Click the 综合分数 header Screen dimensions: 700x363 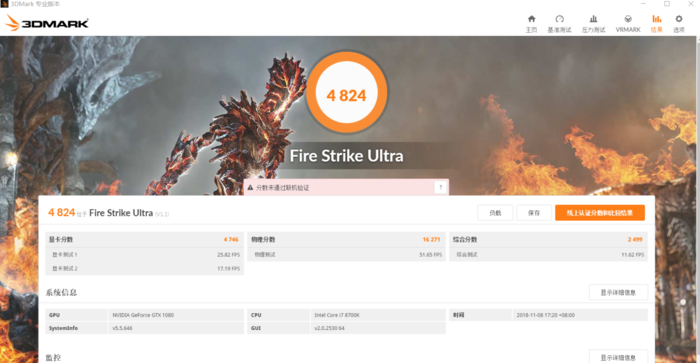[x=465, y=239]
